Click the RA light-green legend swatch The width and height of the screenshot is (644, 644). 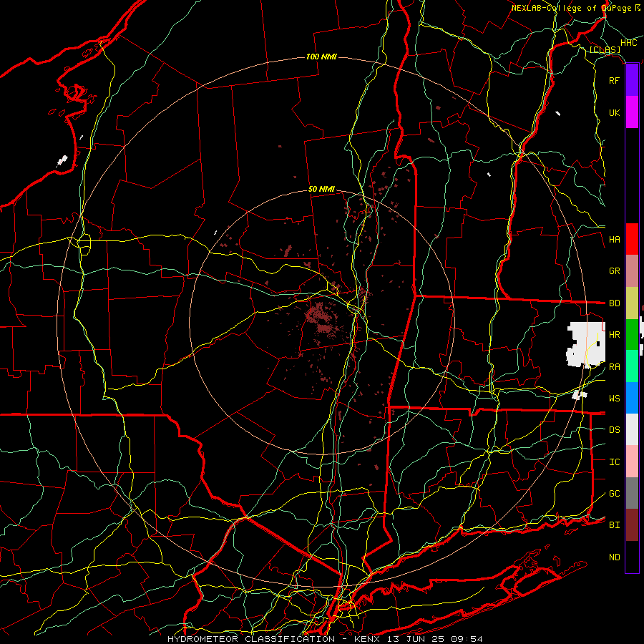(x=632, y=366)
